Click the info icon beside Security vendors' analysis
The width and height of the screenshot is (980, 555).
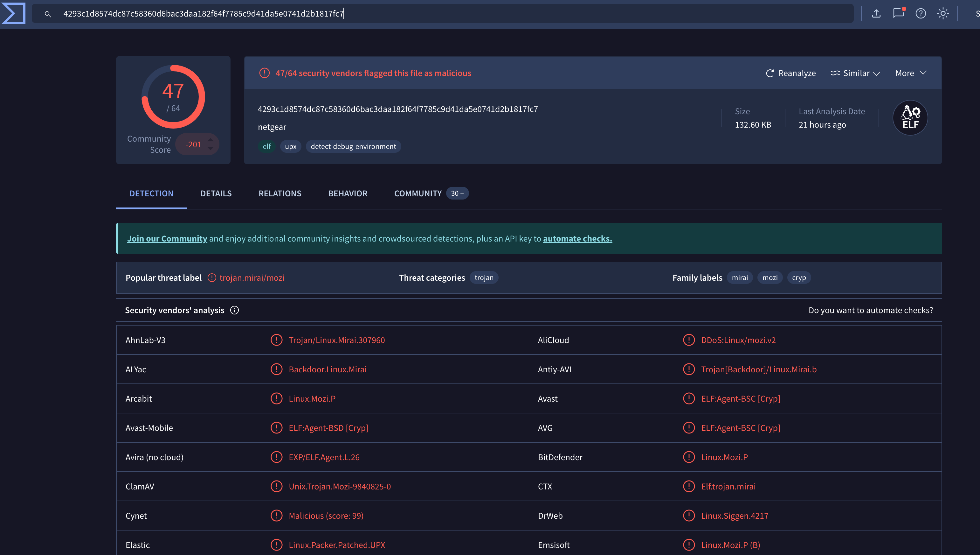click(x=235, y=310)
